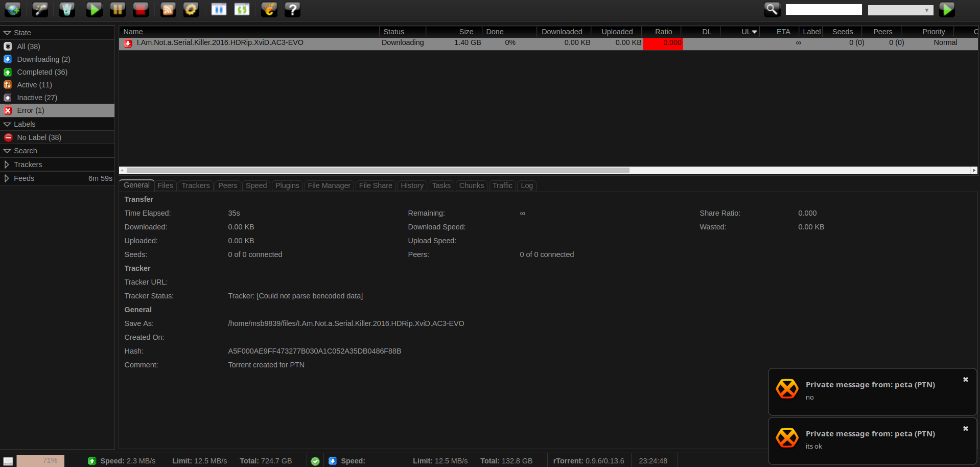Click the green go arrow beside search dropdown
The height and width of the screenshot is (467, 980).
(947, 9)
